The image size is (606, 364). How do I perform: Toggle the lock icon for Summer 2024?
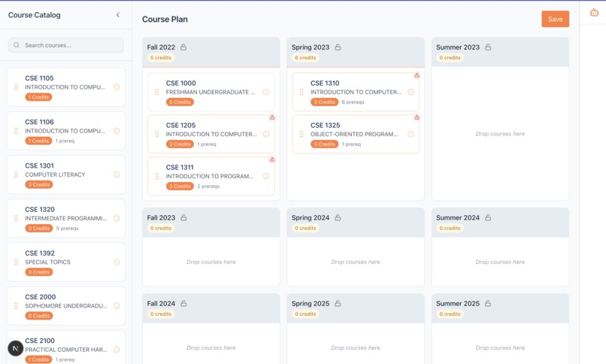488,217
